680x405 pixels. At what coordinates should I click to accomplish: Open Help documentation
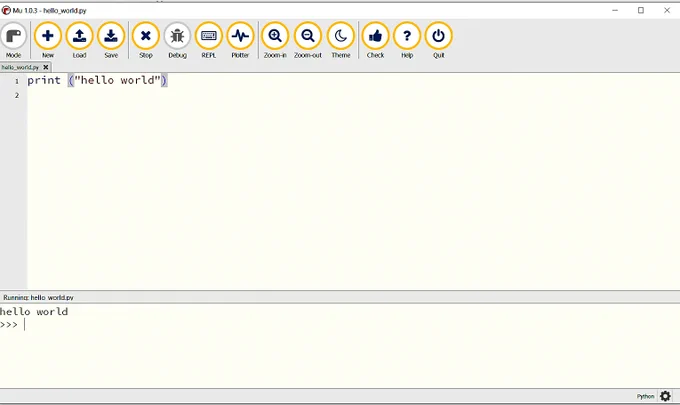(407, 40)
